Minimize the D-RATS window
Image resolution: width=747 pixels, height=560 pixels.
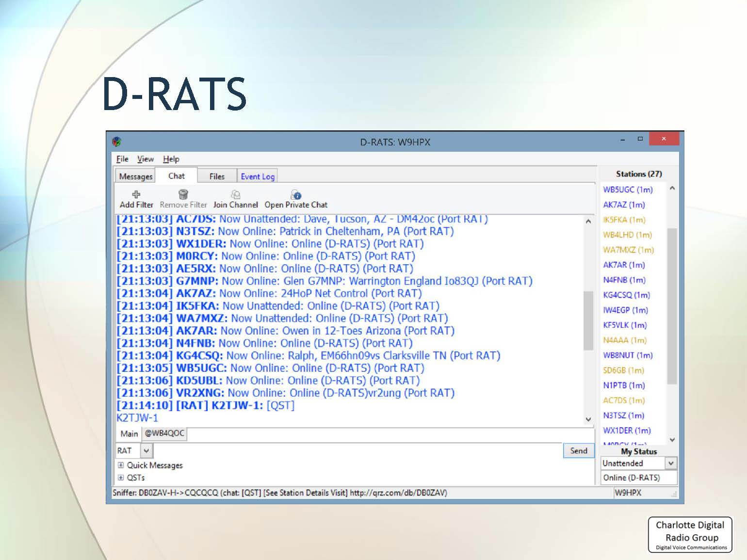point(622,140)
